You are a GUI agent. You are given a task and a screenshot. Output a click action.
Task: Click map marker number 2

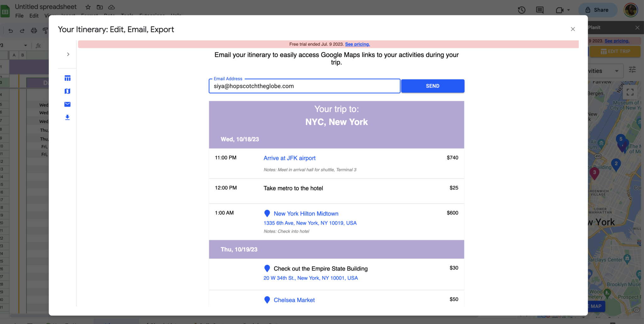tap(616, 165)
